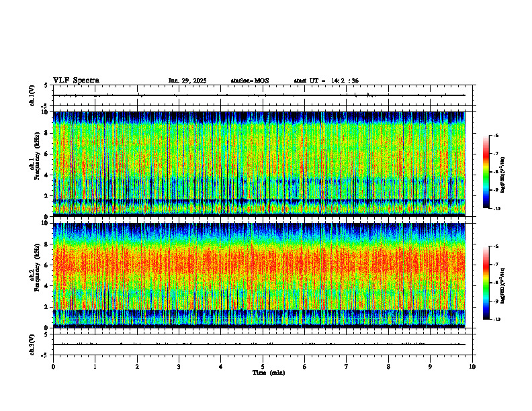Click the "Time (min)" x-axis label
The width and height of the screenshot is (532, 411).
coord(269,373)
